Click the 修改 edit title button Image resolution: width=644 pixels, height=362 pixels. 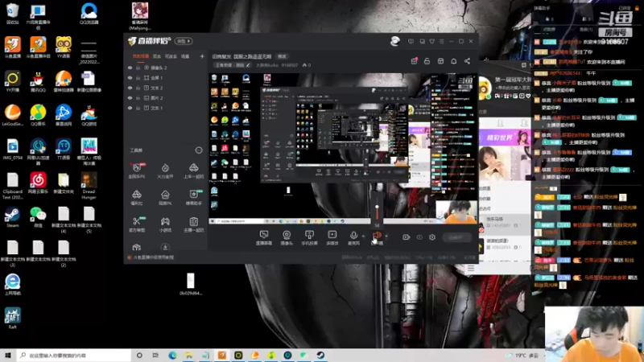click(282, 56)
